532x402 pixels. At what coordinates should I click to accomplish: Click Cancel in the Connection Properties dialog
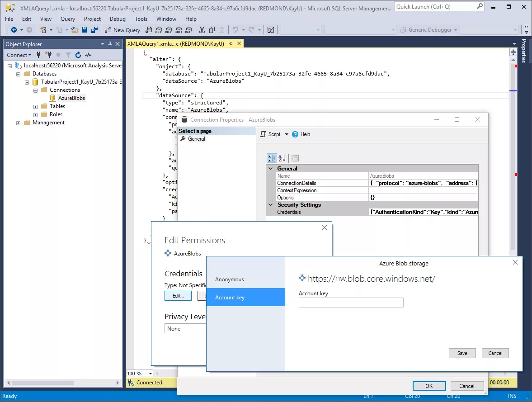click(x=467, y=386)
